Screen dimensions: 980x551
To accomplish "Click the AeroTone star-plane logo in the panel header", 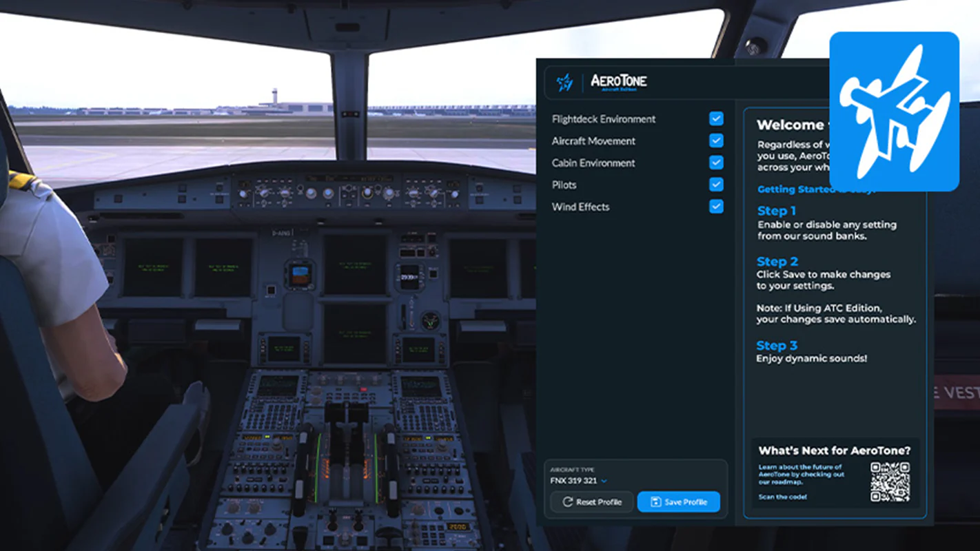I will (565, 83).
